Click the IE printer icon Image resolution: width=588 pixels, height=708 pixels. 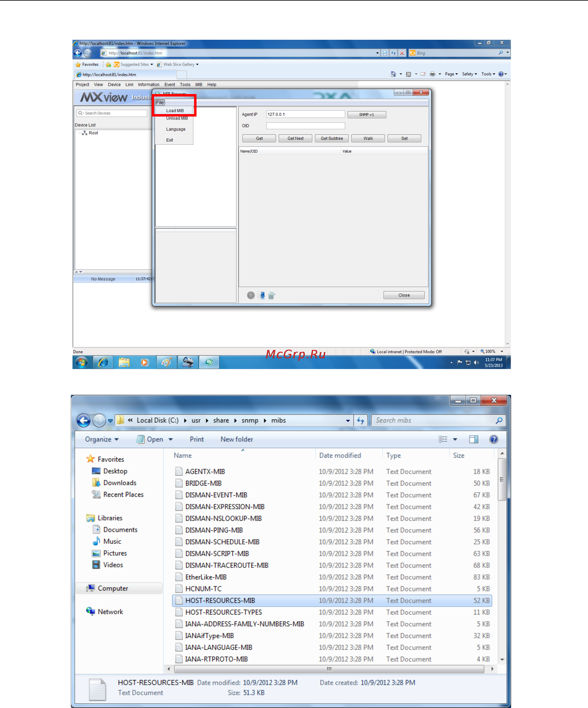tap(433, 74)
